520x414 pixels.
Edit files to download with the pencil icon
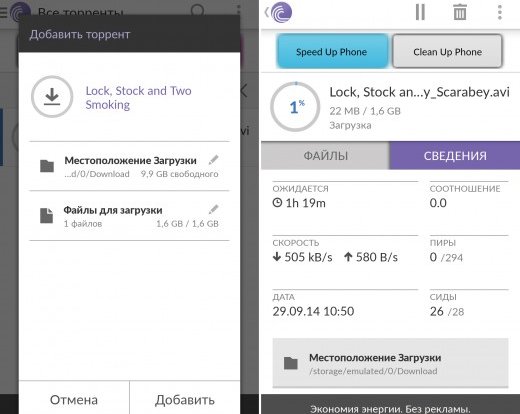pyautogui.click(x=213, y=210)
